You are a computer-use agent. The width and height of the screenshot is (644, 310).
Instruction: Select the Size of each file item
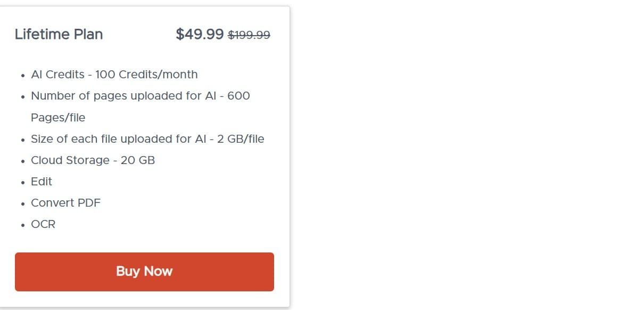tap(147, 138)
